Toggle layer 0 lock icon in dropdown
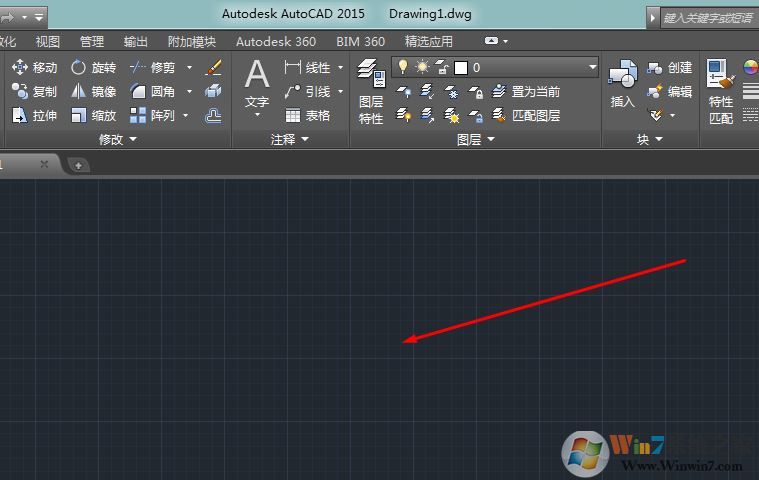The width and height of the screenshot is (759, 480). pyautogui.click(x=441, y=67)
